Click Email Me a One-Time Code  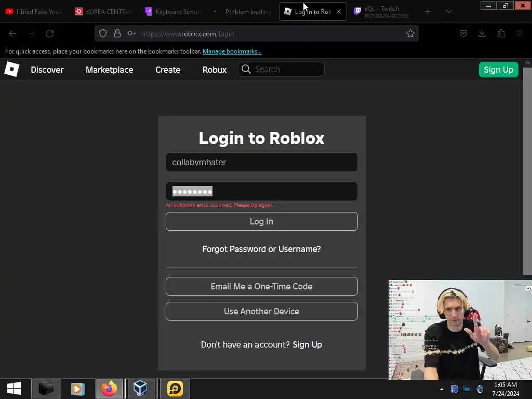pyautogui.click(x=262, y=286)
